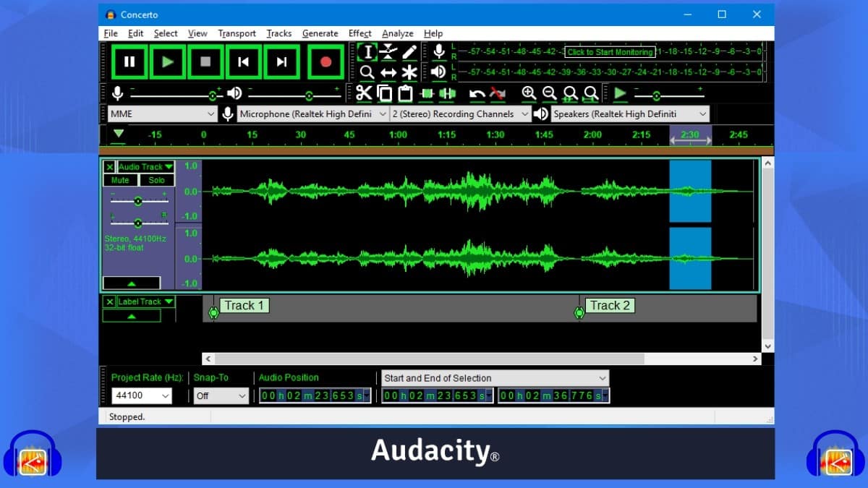Image resolution: width=868 pixels, height=488 pixels.
Task: Open the Generate menu
Action: click(x=320, y=33)
